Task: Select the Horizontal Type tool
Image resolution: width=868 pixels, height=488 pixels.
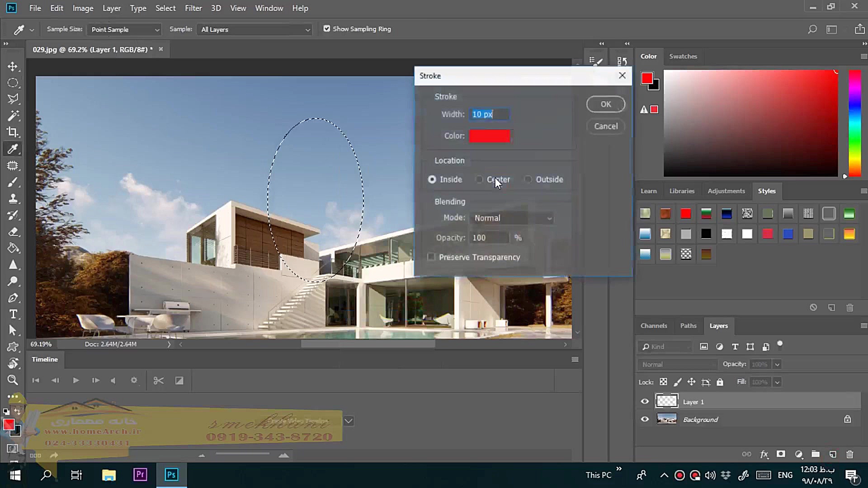Action: pyautogui.click(x=13, y=314)
